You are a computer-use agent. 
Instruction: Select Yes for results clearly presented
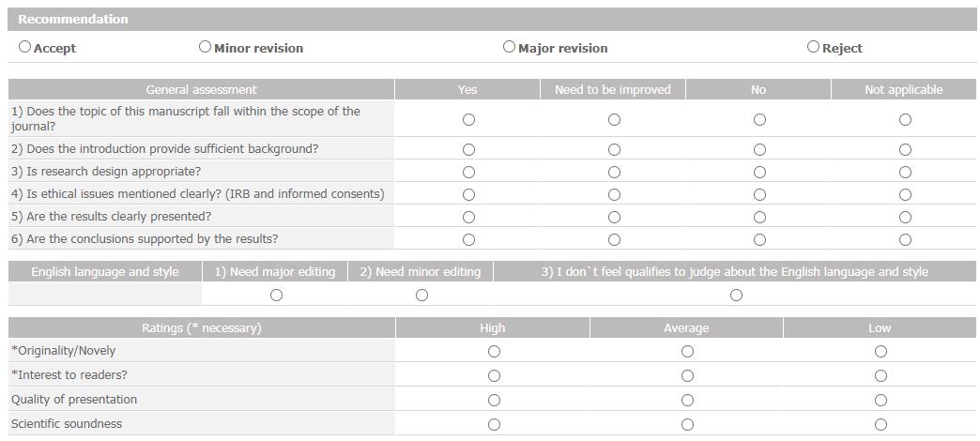[x=468, y=218]
